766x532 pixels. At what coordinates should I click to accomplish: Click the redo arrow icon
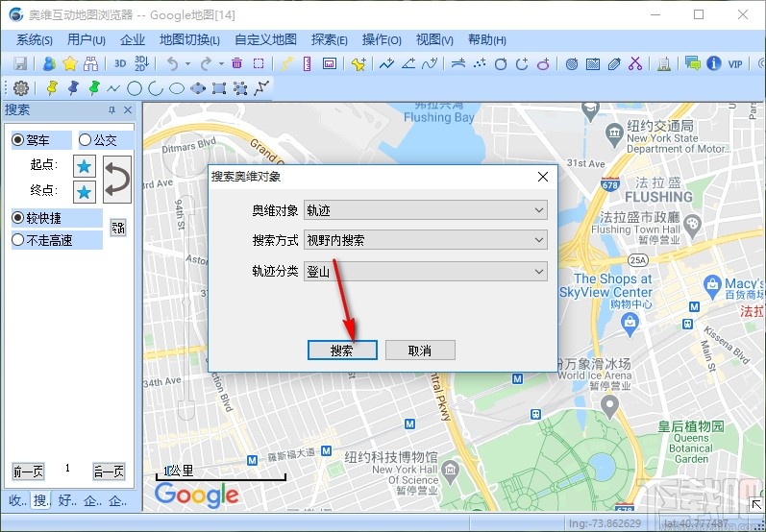tap(206, 63)
